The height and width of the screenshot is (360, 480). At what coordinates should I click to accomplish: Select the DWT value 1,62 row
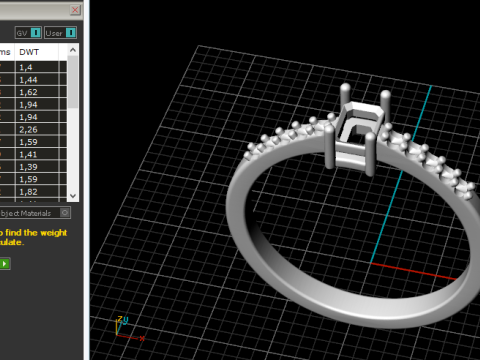coord(33,92)
